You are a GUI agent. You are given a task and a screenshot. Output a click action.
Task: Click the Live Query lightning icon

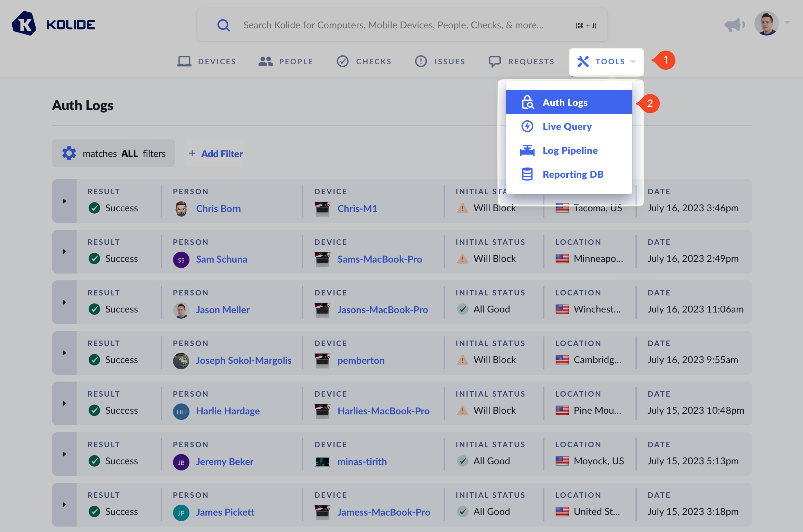pyautogui.click(x=527, y=126)
